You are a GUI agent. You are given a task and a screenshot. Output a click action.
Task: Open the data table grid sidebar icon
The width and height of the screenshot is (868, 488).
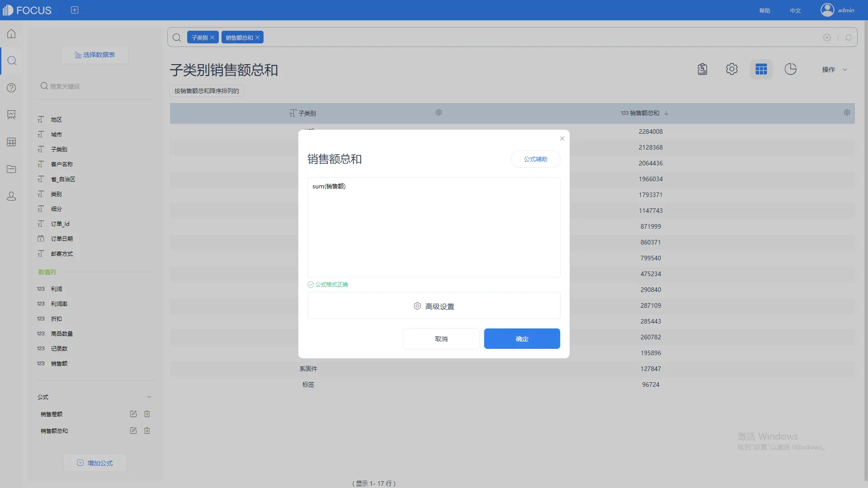(11, 142)
